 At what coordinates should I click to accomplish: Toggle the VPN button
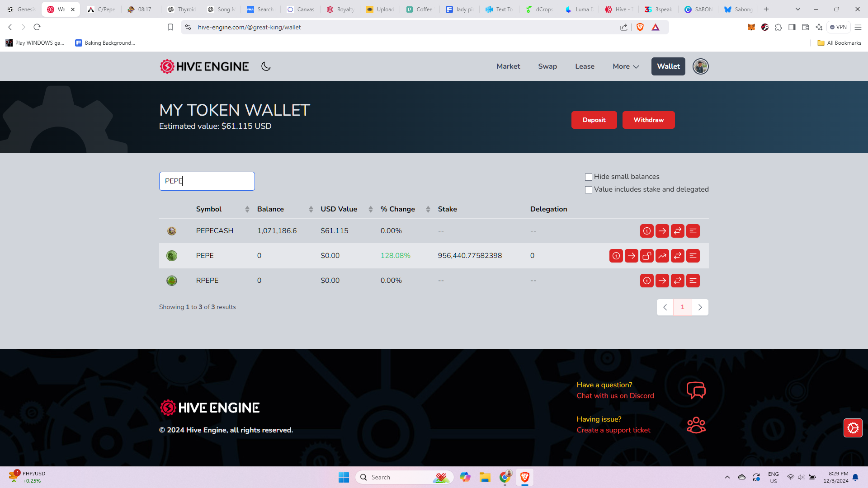point(839,27)
